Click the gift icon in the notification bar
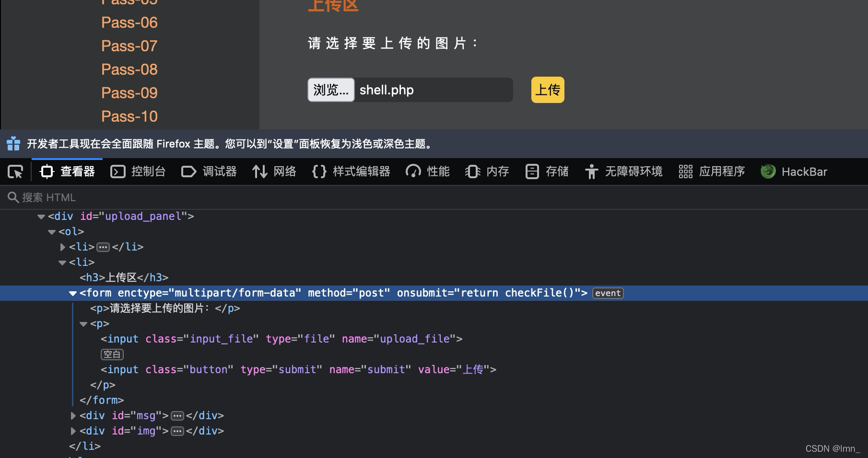 click(13, 144)
